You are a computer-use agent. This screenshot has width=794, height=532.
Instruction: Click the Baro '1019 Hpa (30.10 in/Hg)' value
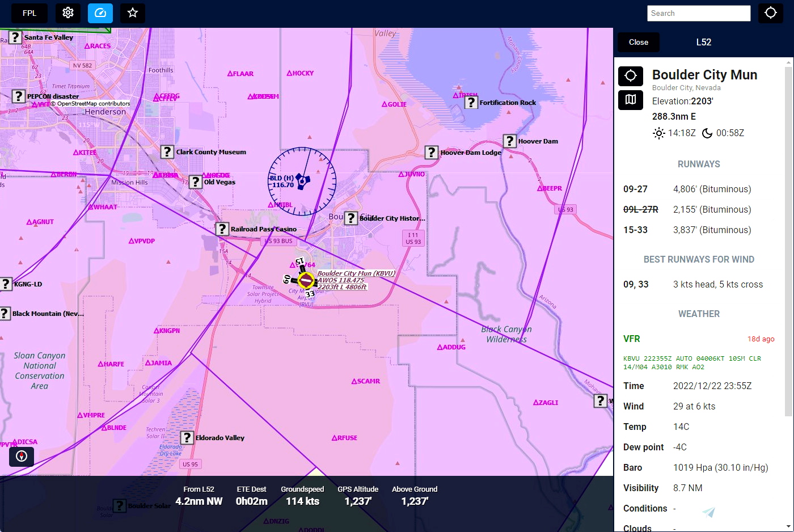pyautogui.click(x=721, y=467)
